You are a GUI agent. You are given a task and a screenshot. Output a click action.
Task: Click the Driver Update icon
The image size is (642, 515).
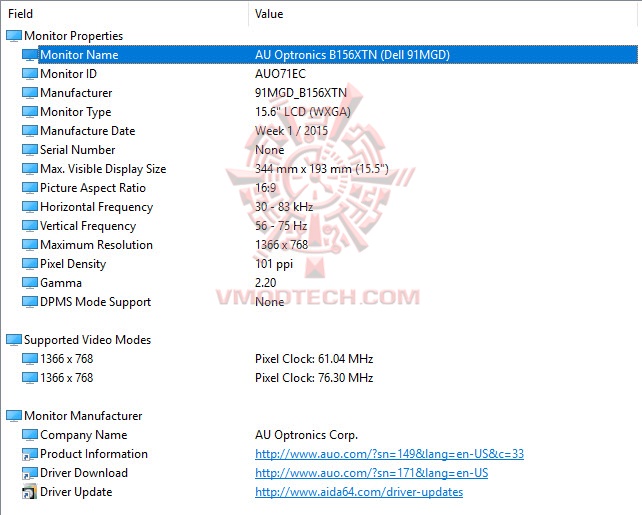(x=30, y=492)
